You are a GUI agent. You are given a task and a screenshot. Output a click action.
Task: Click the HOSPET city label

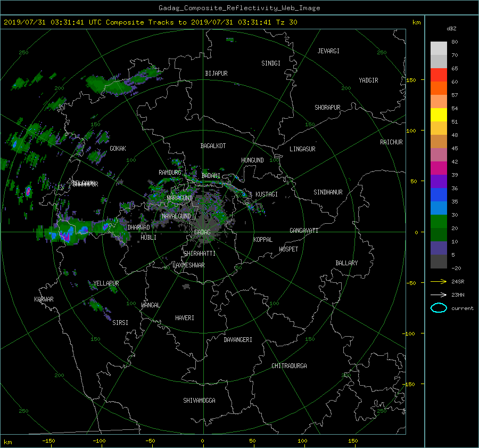[x=288, y=249]
